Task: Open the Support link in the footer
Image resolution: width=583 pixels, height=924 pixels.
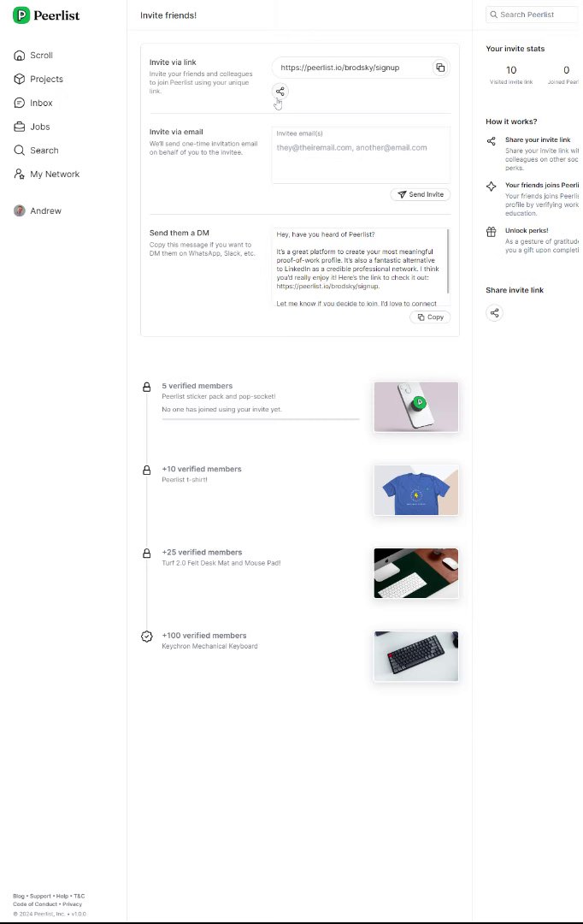Action: (x=41, y=896)
